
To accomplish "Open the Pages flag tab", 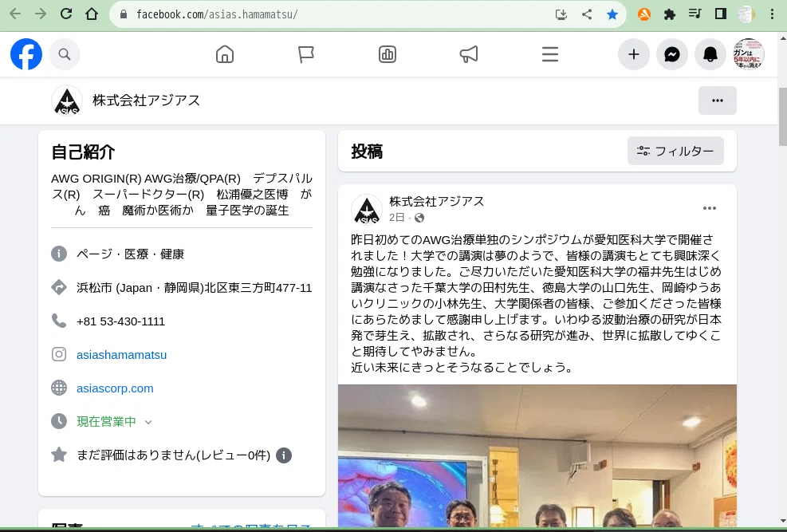I will point(305,54).
